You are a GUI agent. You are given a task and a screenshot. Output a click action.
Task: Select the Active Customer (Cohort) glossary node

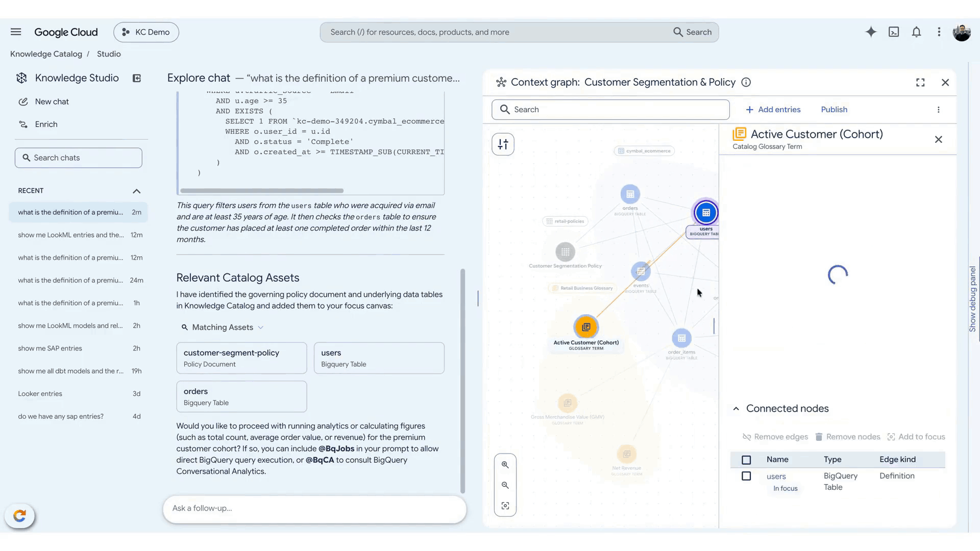pyautogui.click(x=586, y=327)
